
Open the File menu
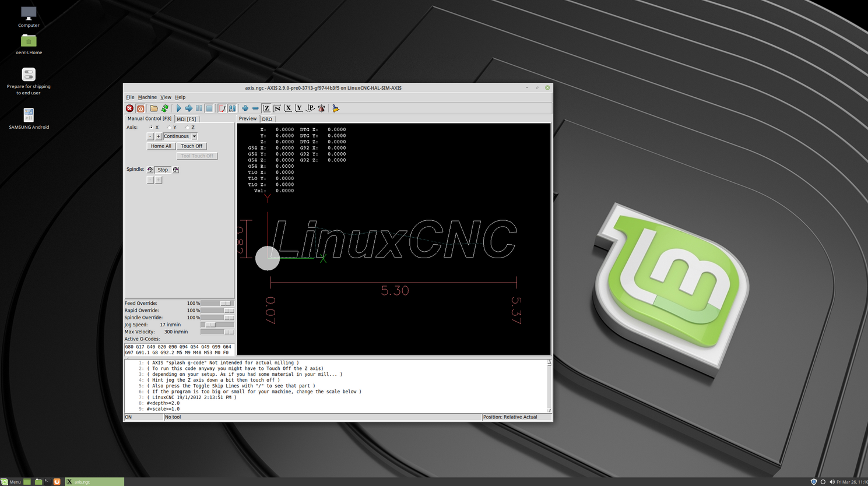[130, 97]
